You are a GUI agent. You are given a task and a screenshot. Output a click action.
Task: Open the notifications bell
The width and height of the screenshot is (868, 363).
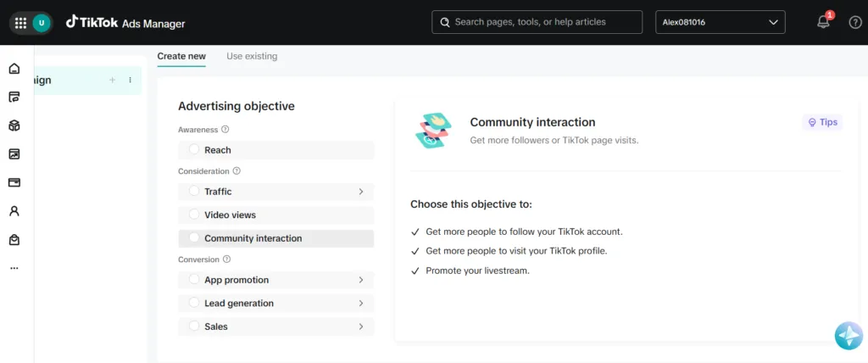(x=823, y=22)
